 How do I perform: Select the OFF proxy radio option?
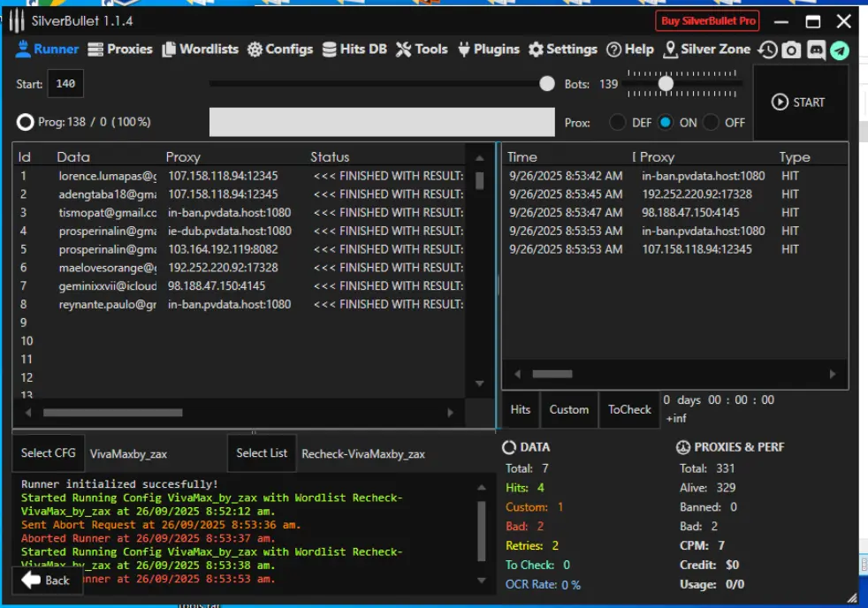(711, 122)
